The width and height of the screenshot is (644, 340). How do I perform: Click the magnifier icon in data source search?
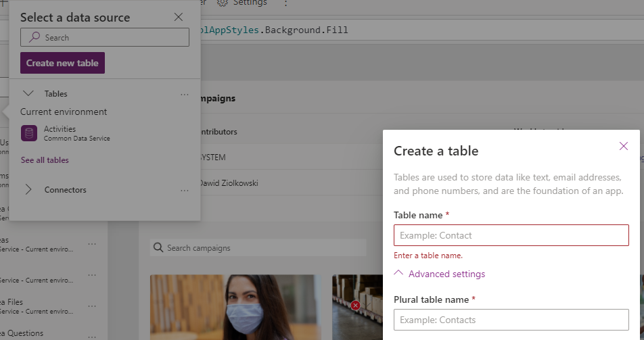point(34,38)
